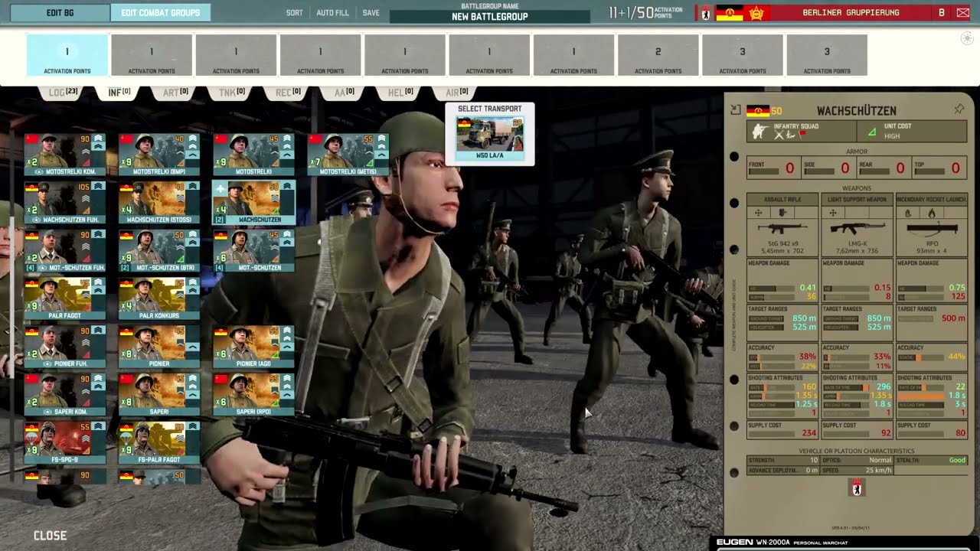Click the crossed tools trait icon
The width and height of the screenshot is (980, 551).
[779, 135]
